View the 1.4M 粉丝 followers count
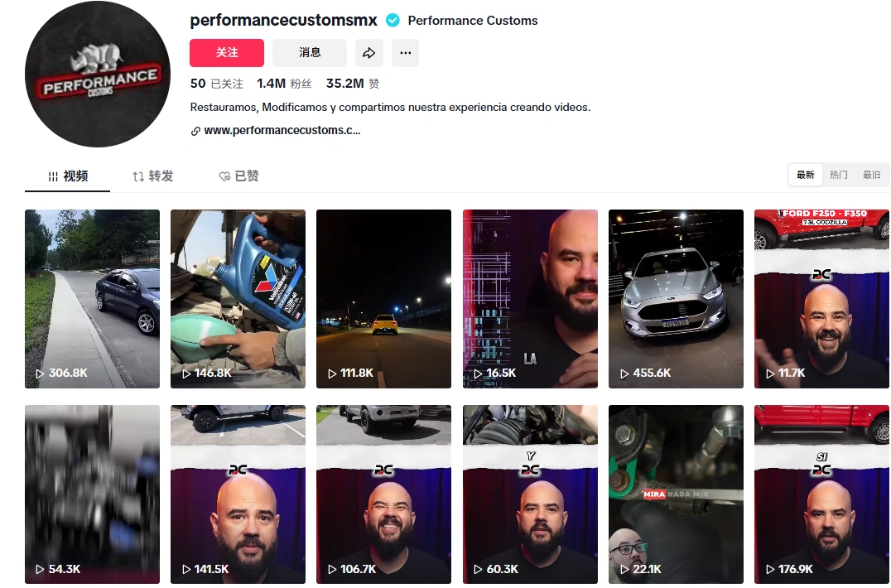 click(x=284, y=84)
